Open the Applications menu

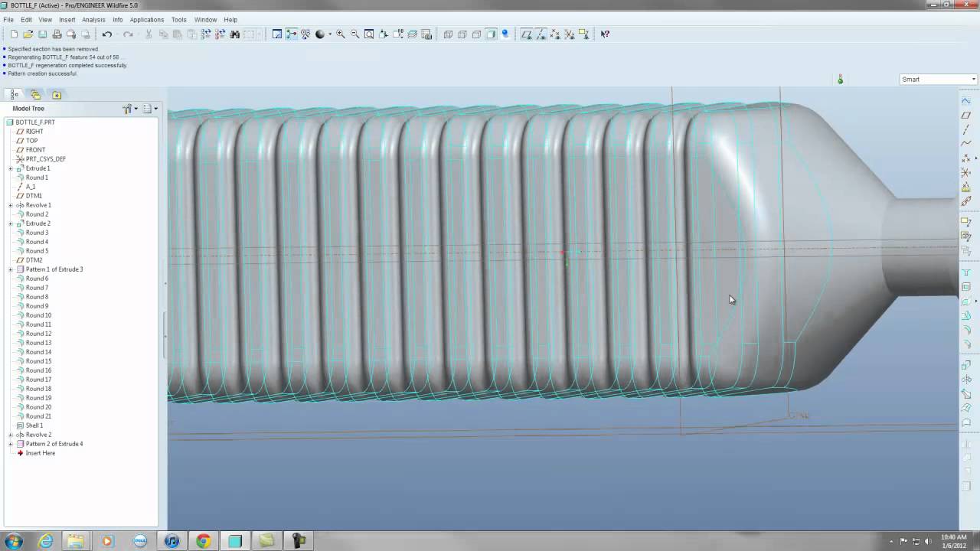(146, 20)
